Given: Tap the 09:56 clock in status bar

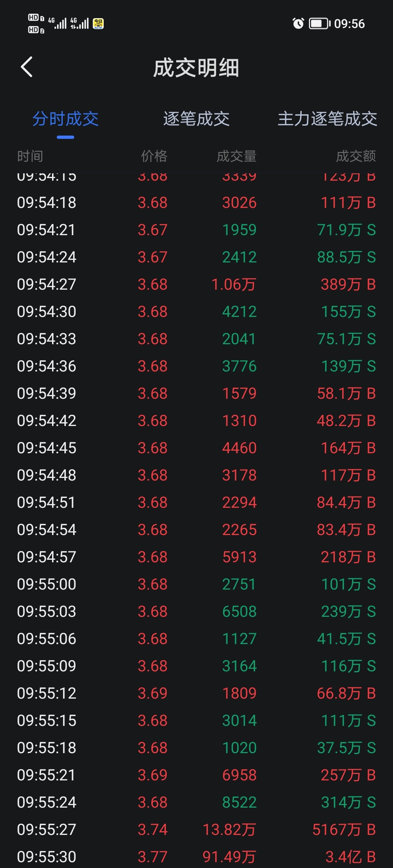Looking at the screenshot, I should (349, 24).
